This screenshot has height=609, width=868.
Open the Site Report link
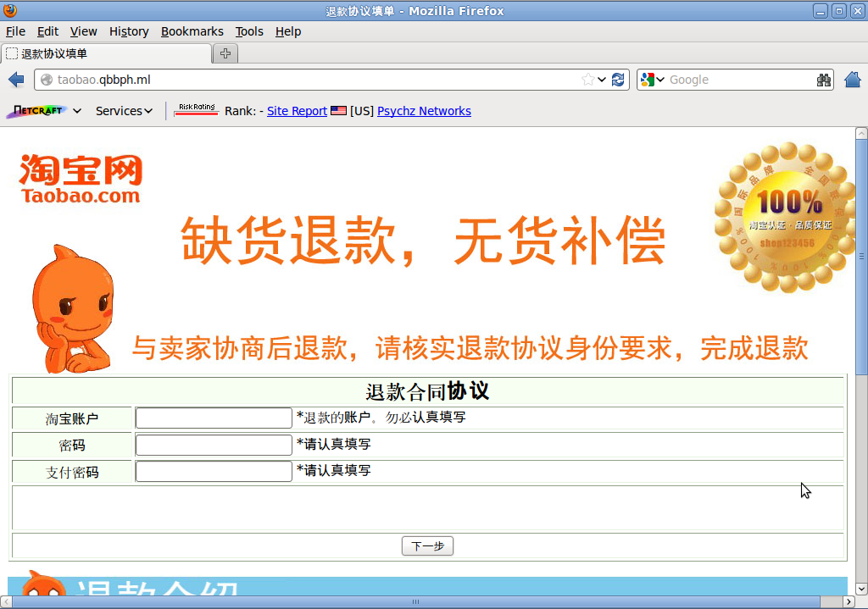click(297, 111)
